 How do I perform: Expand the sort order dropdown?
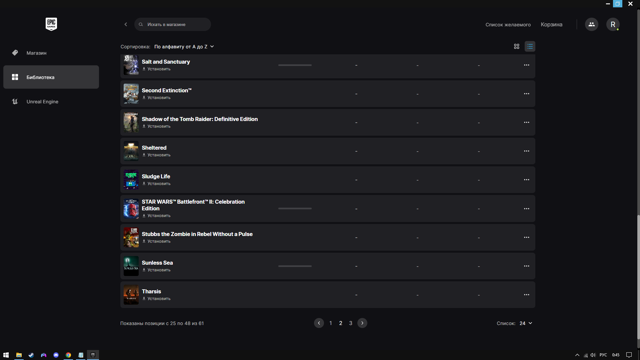pyautogui.click(x=184, y=47)
